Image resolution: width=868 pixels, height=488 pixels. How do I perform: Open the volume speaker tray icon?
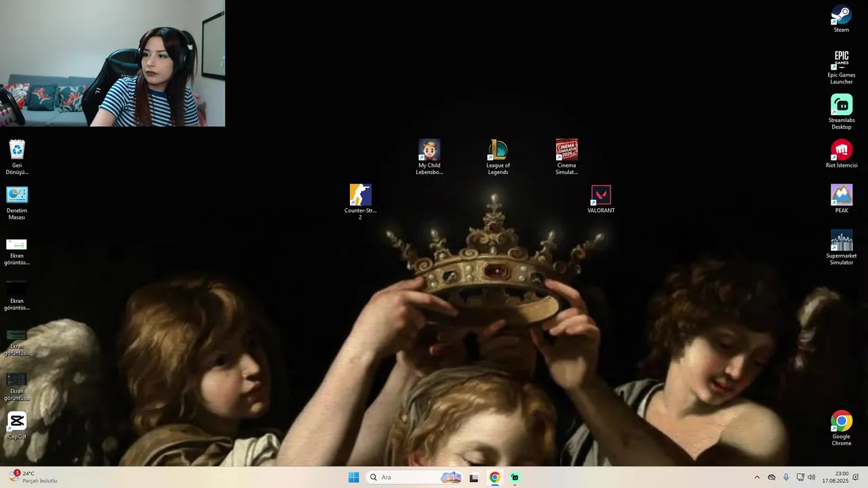(812, 477)
